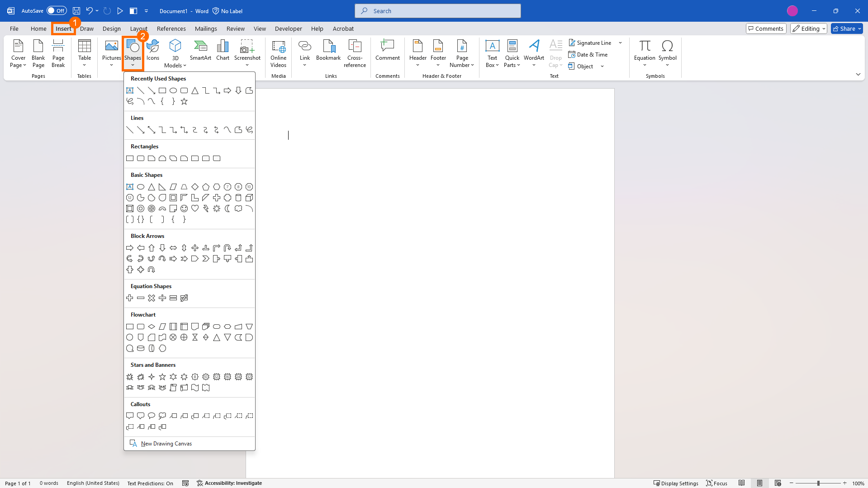This screenshot has height=488, width=868.
Task: Switch to Read Mode view in status bar
Action: pyautogui.click(x=741, y=483)
